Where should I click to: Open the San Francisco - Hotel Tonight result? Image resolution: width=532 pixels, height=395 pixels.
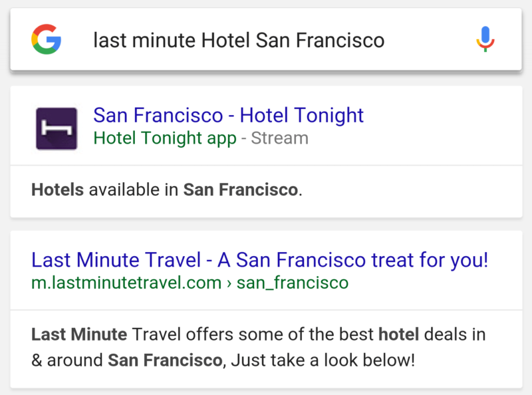[x=229, y=115]
